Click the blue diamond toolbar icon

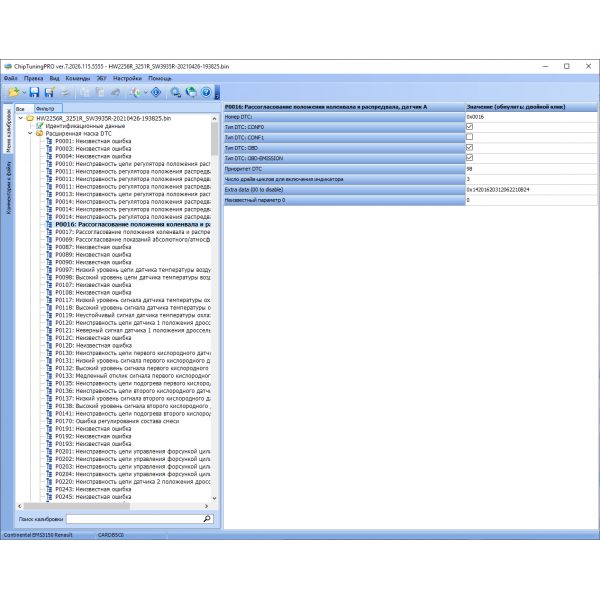click(x=155, y=92)
